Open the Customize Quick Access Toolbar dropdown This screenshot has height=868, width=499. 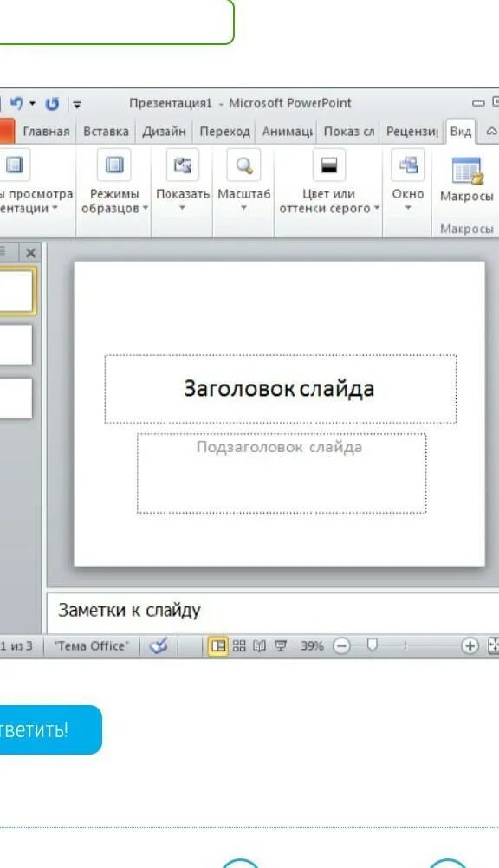(77, 104)
